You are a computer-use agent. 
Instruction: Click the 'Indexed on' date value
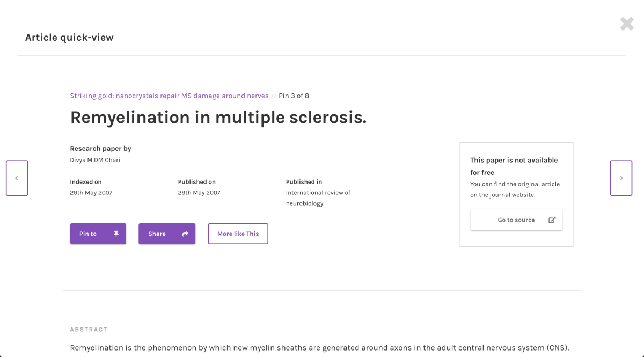(x=91, y=193)
